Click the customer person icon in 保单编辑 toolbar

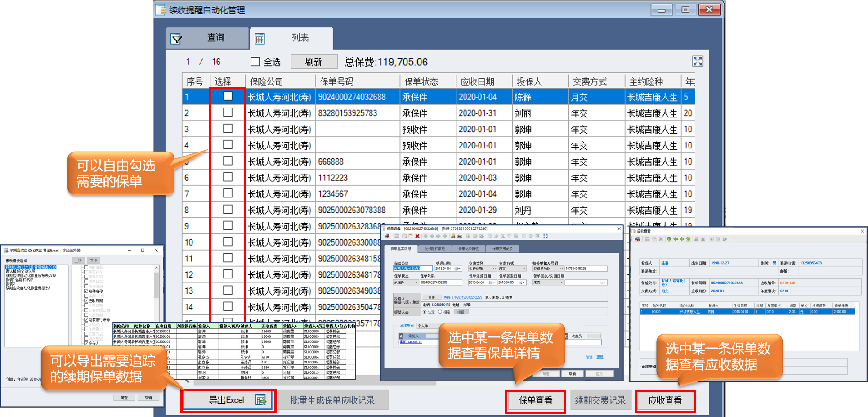(453, 236)
